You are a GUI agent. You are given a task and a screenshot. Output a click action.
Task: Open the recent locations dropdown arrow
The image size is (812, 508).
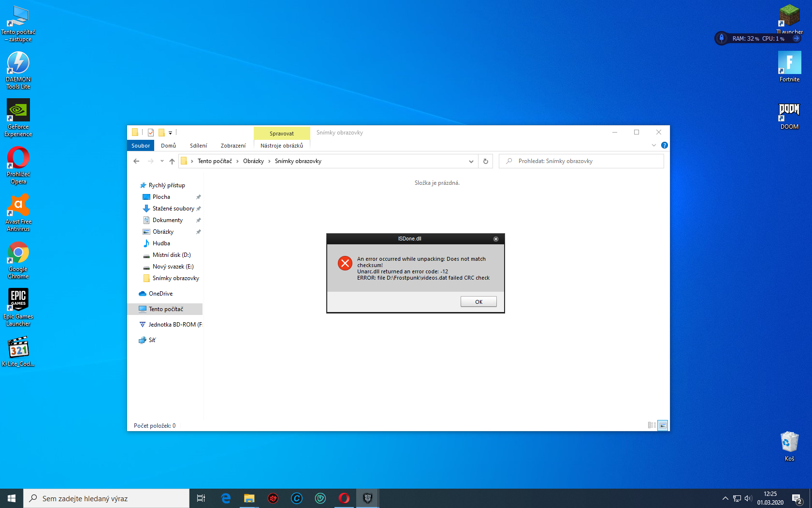coord(162,161)
